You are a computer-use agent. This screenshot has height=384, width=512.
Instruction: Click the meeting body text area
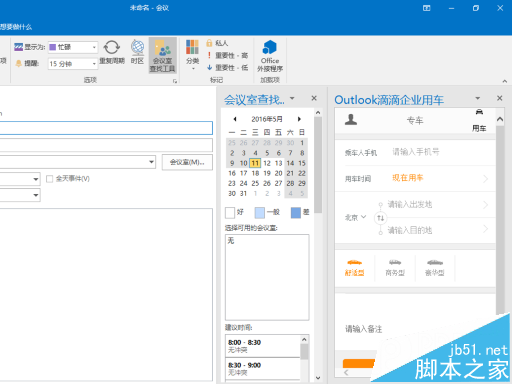point(106,295)
